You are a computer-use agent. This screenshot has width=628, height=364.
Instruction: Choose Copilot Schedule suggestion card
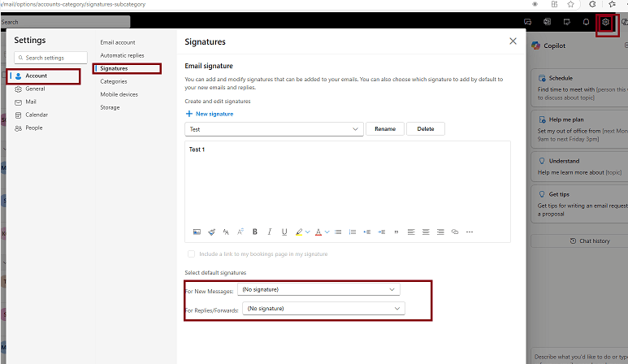click(x=579, y=88)
